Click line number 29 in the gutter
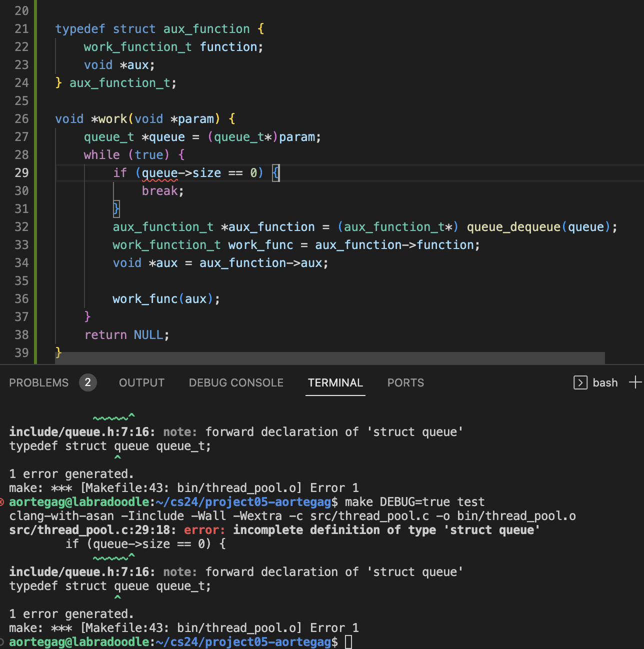This screenshot has height=649, width=644. (21, 172)
